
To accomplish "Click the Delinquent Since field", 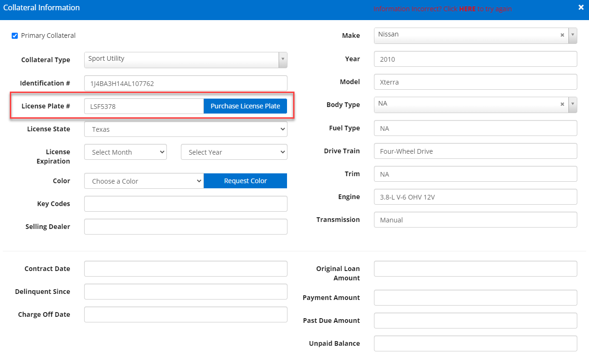I will point(186,292).
